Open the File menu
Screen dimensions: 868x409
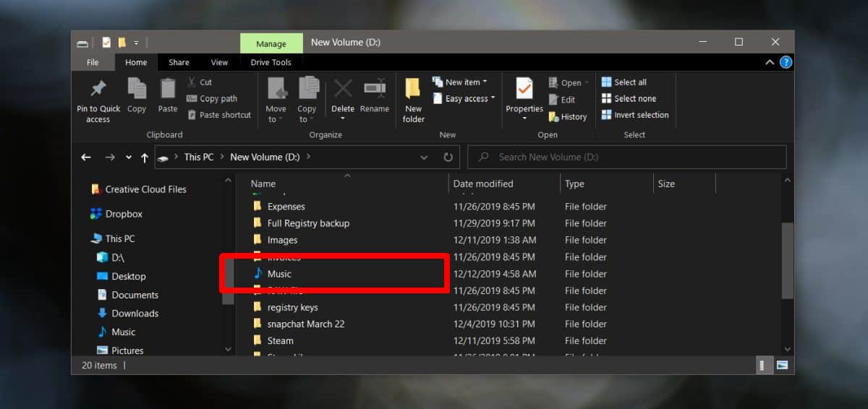pos(93,62)
